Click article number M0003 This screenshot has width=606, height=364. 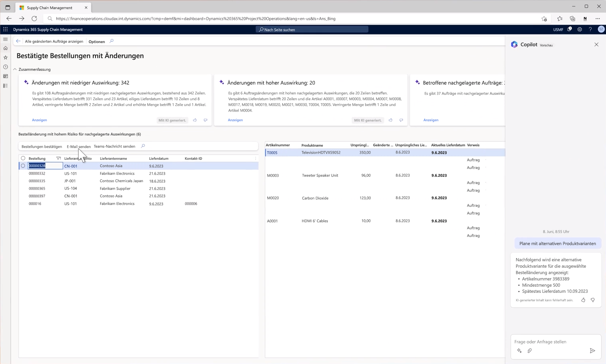pyautogui.click(x=273, y=175)
